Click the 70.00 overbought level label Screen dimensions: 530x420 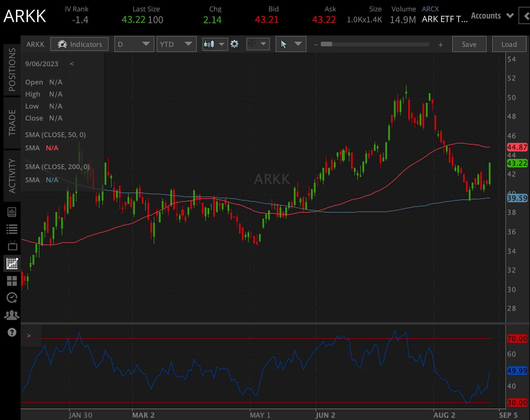(517, 339)
